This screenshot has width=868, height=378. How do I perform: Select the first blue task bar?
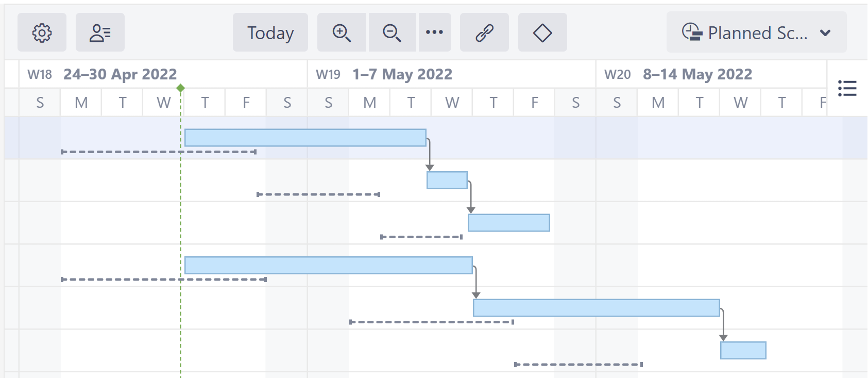tap(305, 137)
